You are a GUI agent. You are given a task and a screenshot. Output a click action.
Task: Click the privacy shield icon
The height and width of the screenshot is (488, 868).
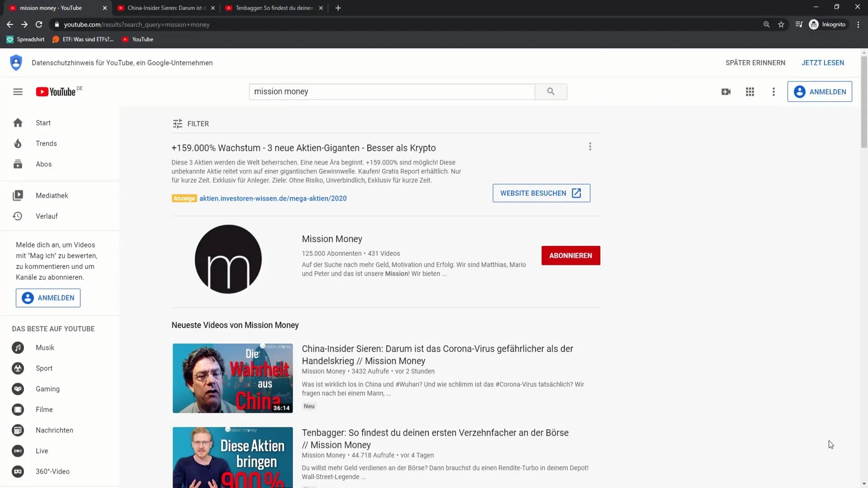tap(16, 63)
